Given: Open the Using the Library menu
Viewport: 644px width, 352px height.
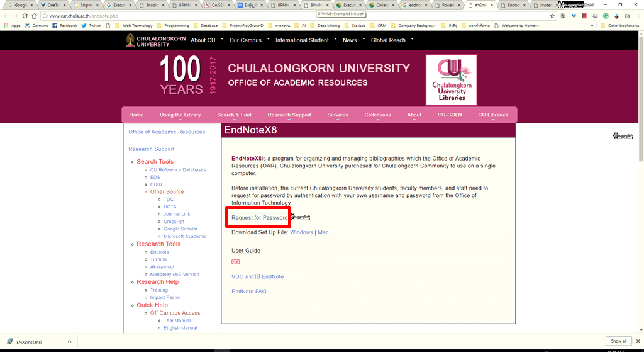Looking at the screenshot, I should 180,115.
